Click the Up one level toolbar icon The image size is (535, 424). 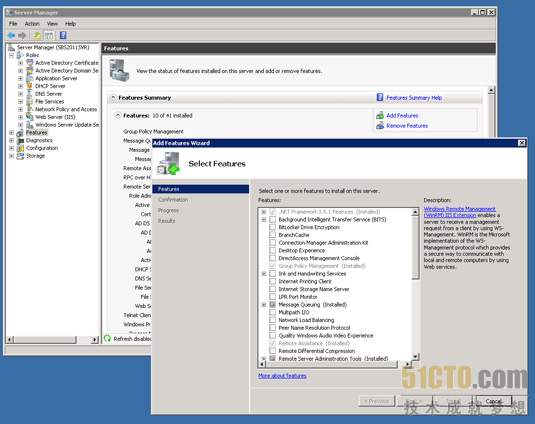coord(37,35)
